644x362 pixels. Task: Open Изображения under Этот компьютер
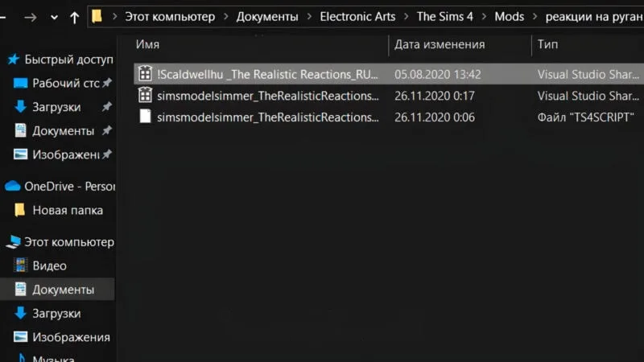[71, 337]
